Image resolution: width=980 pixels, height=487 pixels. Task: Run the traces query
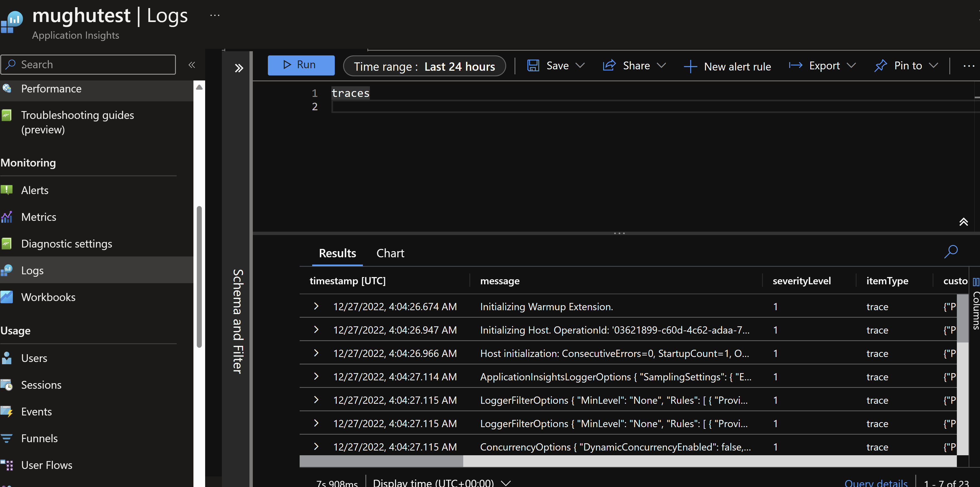tap(301, 65)
